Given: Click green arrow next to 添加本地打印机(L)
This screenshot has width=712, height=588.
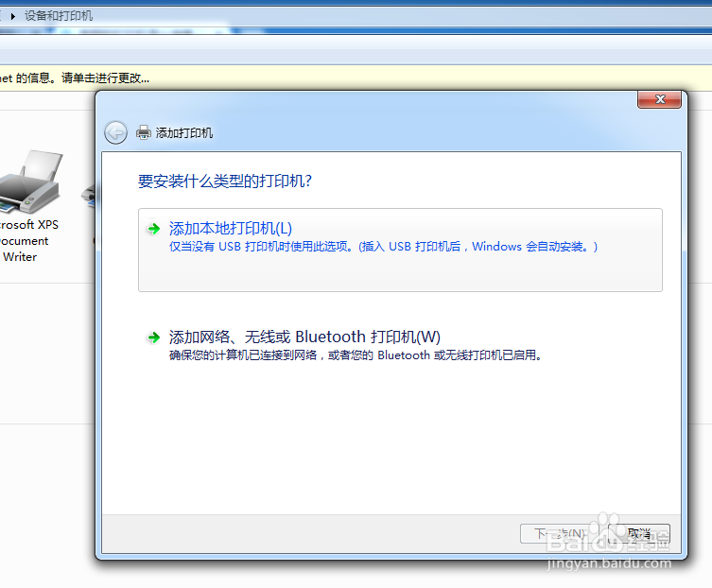Looking at the screenshot, I should click(x=153, y=229).
